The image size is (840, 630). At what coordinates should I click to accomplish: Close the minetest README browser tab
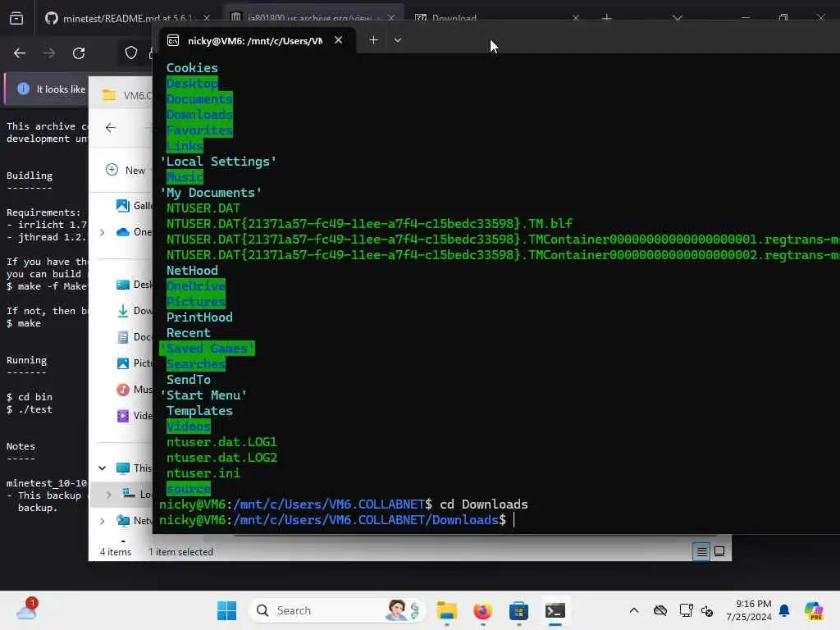tap(207, 18)
